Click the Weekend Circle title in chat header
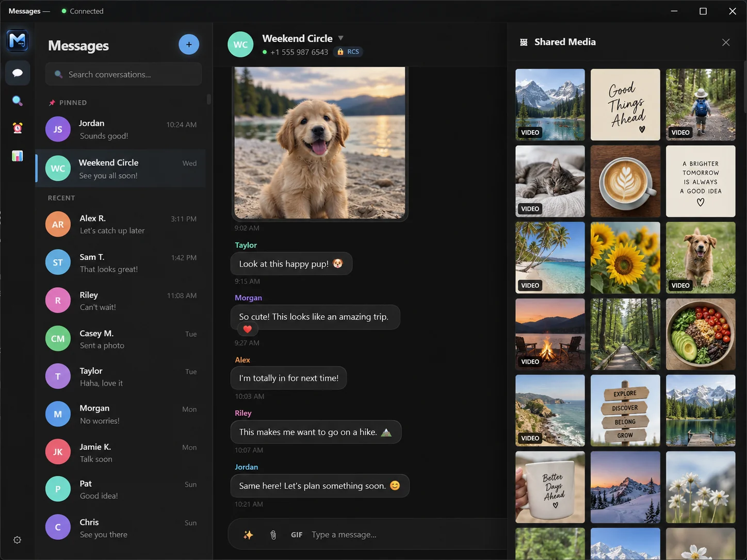747x560 pixels. coord(297,38)
